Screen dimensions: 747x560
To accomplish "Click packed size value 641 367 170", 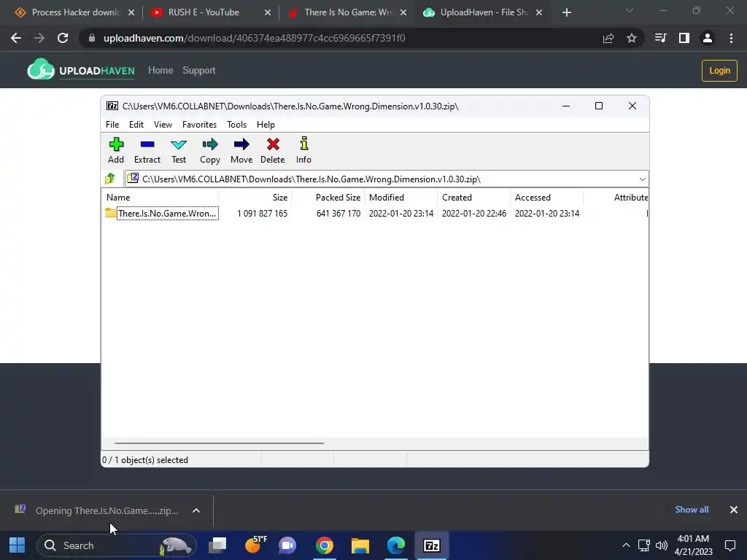I will coord(338,214).
